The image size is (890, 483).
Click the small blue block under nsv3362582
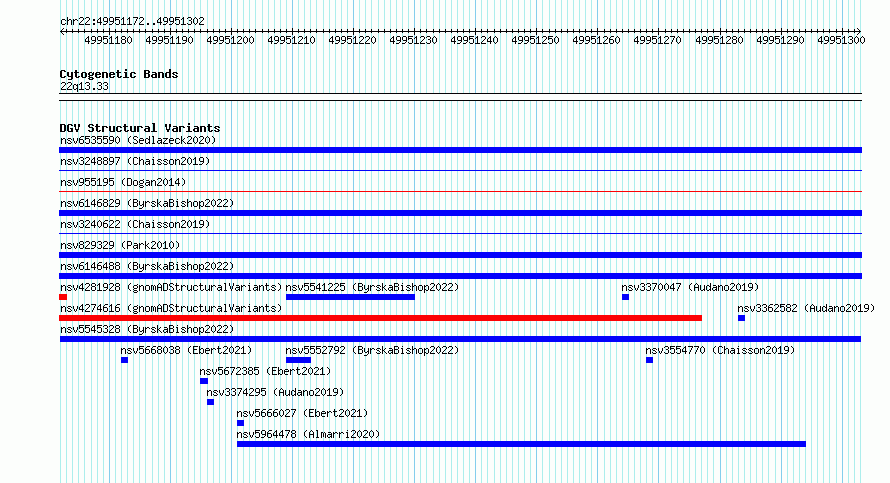[741, 318]
